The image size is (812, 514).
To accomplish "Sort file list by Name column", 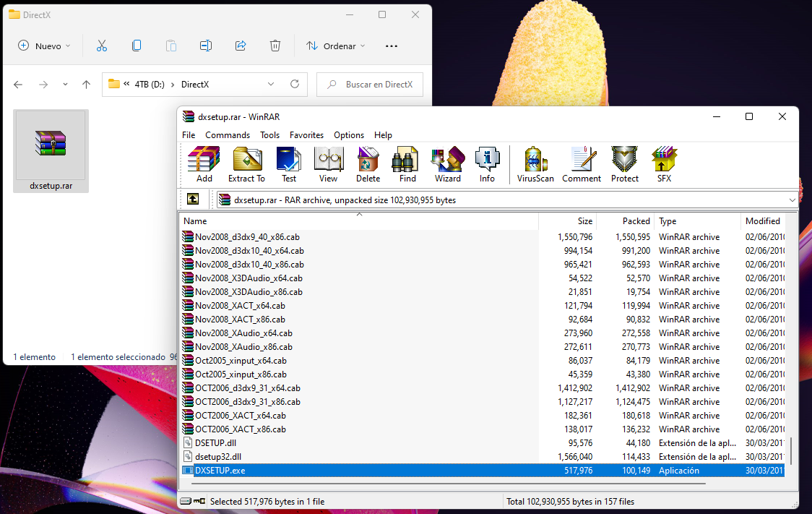I will (359, 220).
